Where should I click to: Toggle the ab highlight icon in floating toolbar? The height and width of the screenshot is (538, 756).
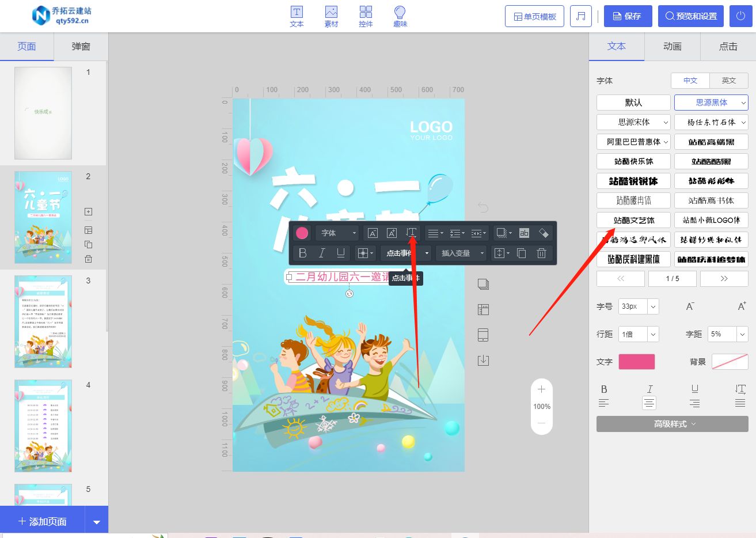click(x=524, y=233)
